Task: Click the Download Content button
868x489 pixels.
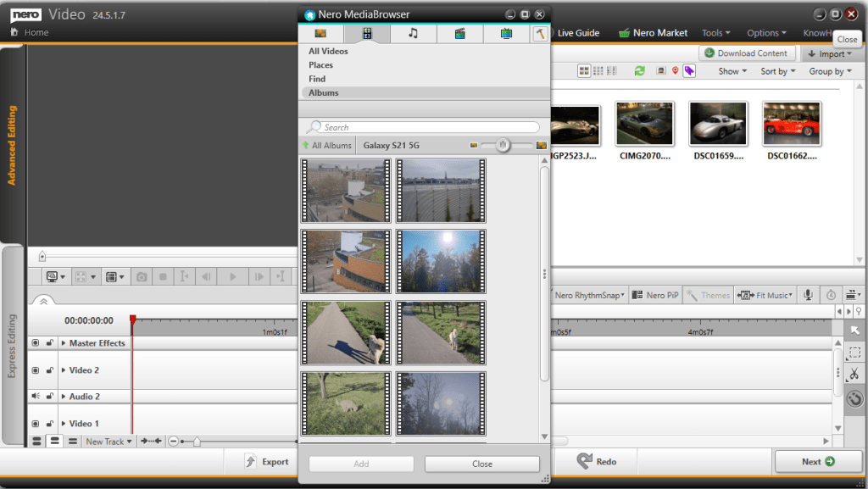Action: [x=746, y=53]
